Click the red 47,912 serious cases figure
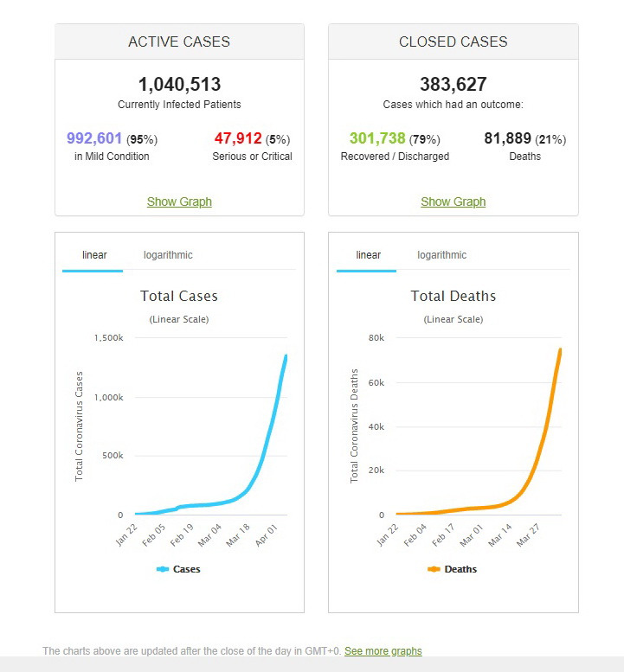The height and width of the screenshot is (672, 624). (x=237, y=138)
